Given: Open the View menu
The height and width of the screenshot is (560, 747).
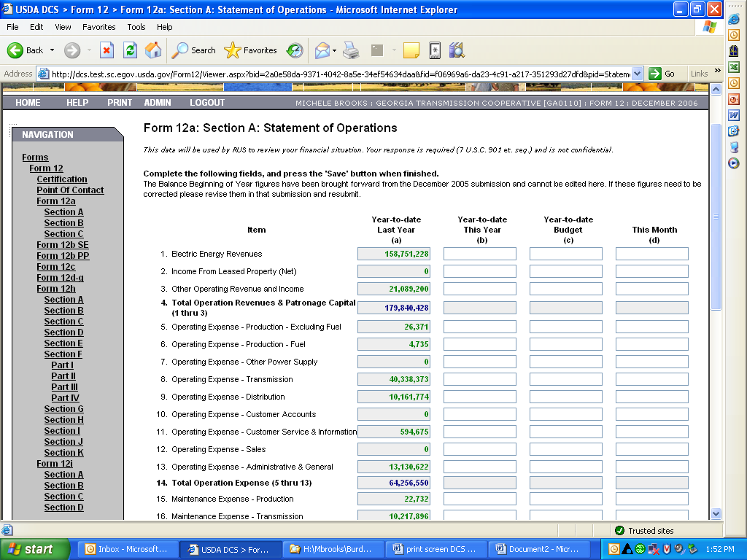Looking at the screenshot, I should tap(63, 27).
